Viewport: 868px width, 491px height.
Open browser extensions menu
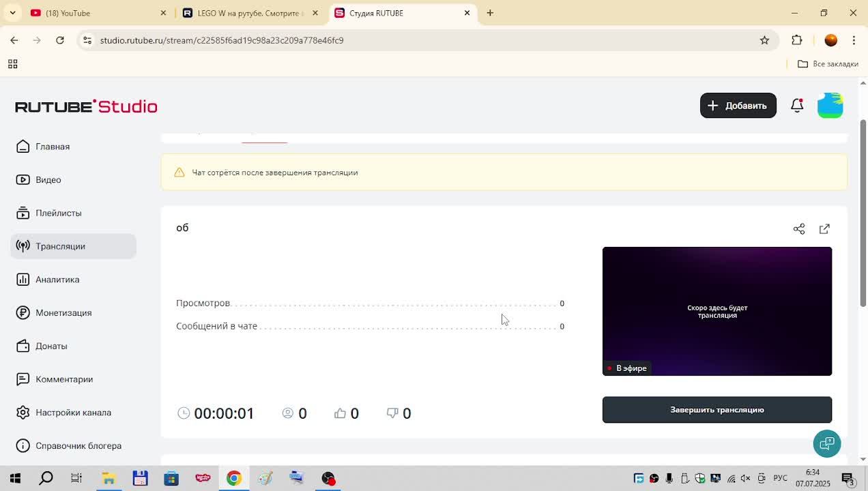coord(797,40)
